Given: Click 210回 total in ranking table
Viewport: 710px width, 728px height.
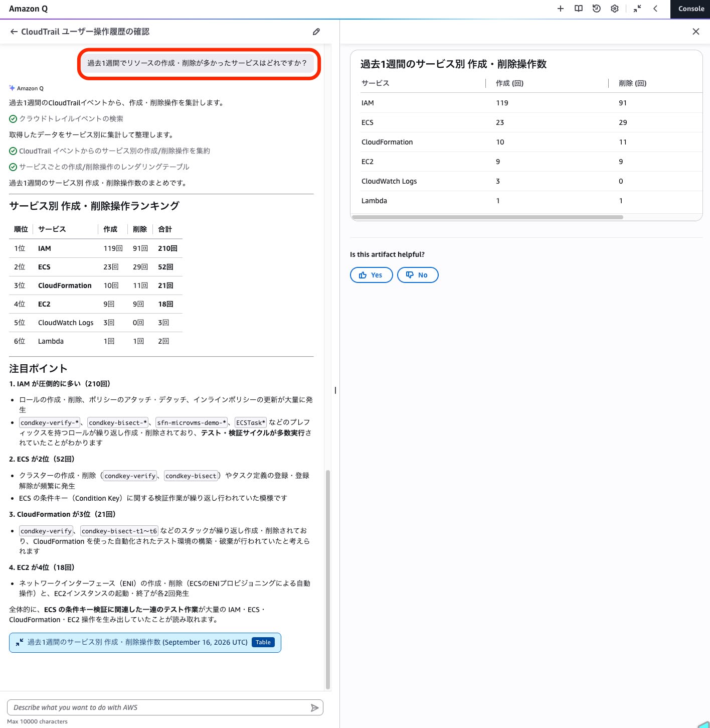Looking at the screenshot, I should point(167,248).
